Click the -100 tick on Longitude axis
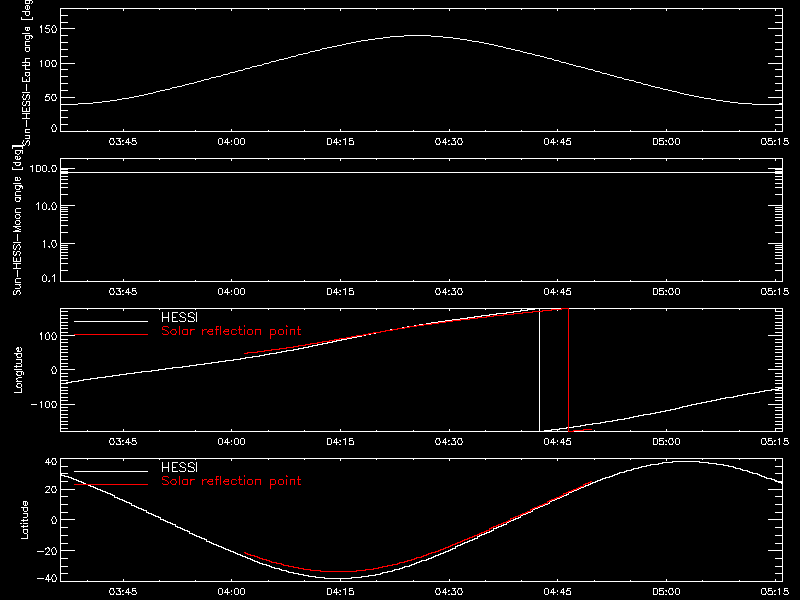The width and height of the screenshot is (800, 600). (x=44, y=404)
